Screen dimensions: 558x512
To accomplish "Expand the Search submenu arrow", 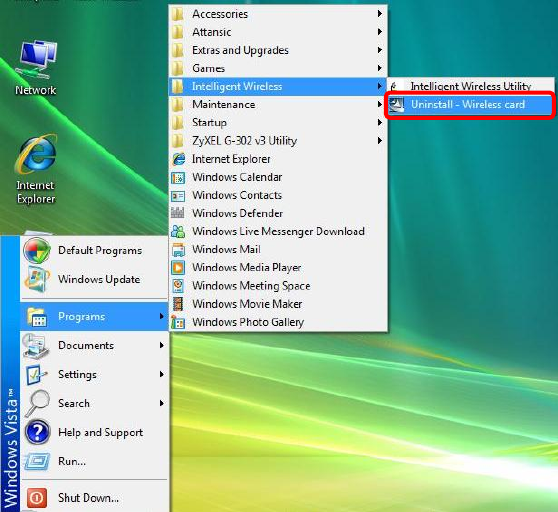I will click(x=162, y=403).
